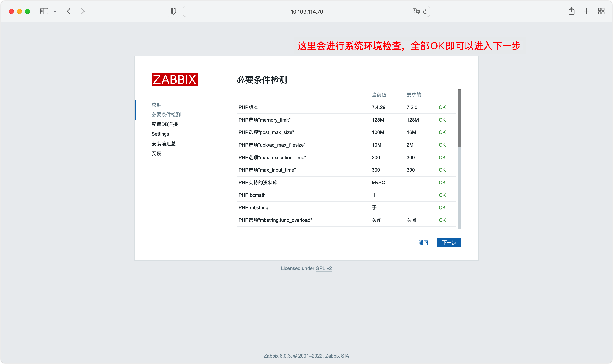Click the address bar showing 10.109.114.70
Image resolution: width=613 pixels, height=364 pixels.
(306, 12)
